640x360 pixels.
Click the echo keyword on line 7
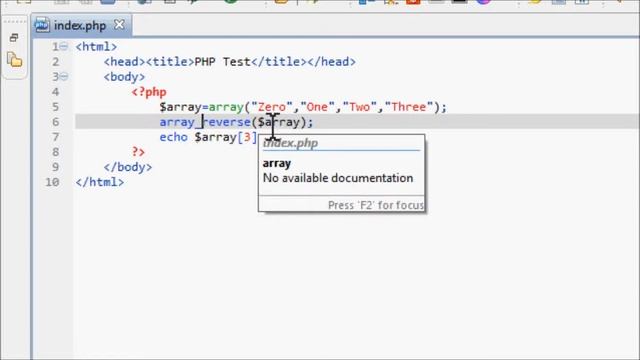pos(173,137)
